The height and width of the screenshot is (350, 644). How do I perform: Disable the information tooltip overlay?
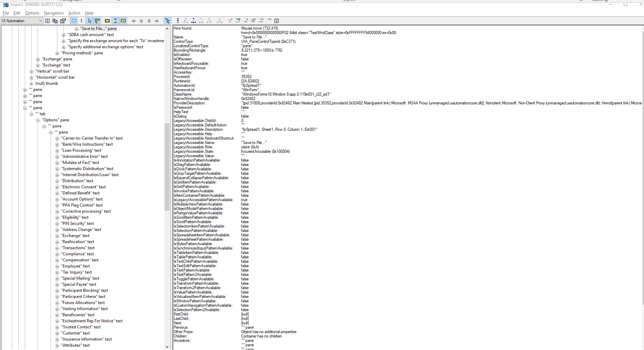tap(107, 20)
